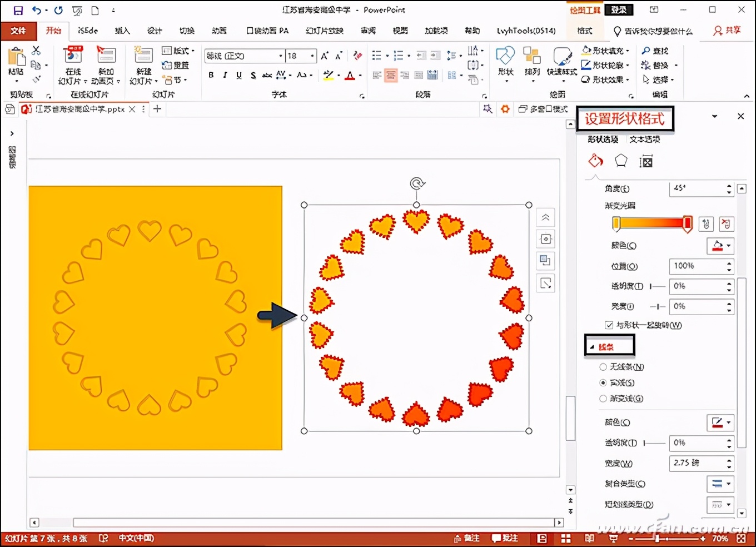Open the font size dropdown
The height and width of the screenshot is (547, 756).
click(312, 56)
